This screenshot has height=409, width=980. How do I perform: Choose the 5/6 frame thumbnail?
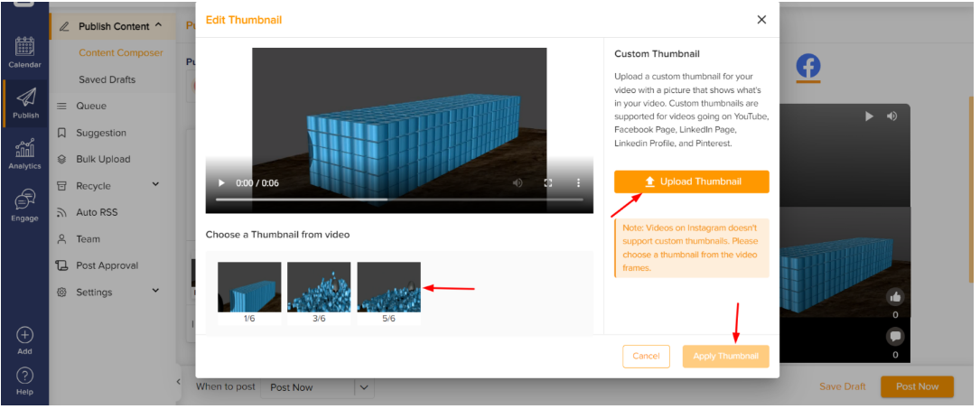coord(388,288)
